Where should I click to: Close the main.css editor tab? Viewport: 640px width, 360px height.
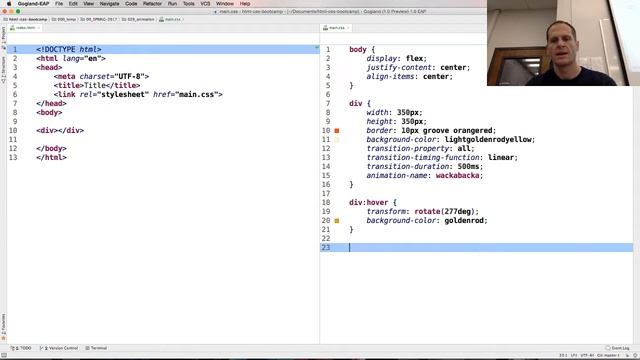click(x=348, y=28)
